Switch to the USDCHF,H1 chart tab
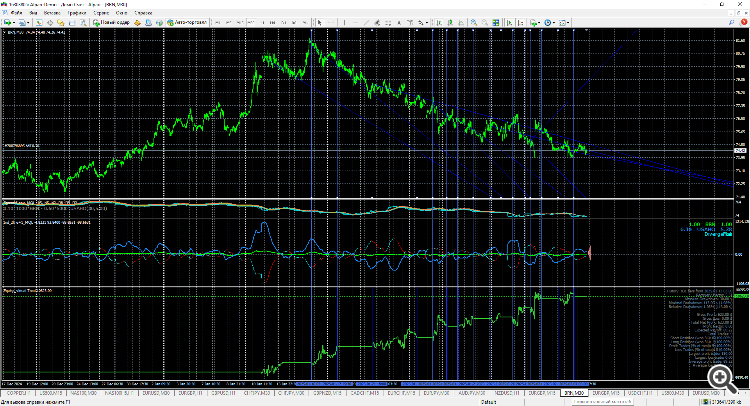This screenshot has height=406, width=750. coord(640,393)
